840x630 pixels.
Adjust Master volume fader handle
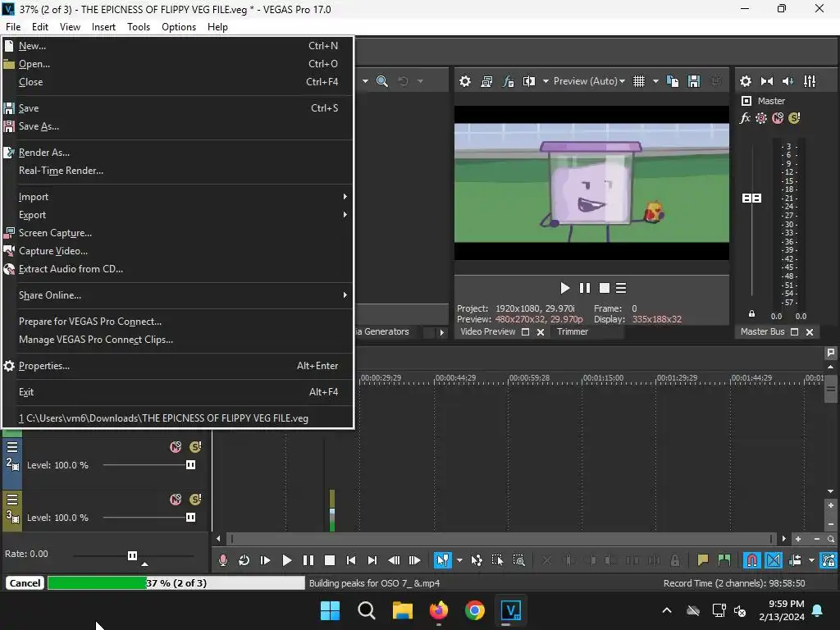coord(751,199)
